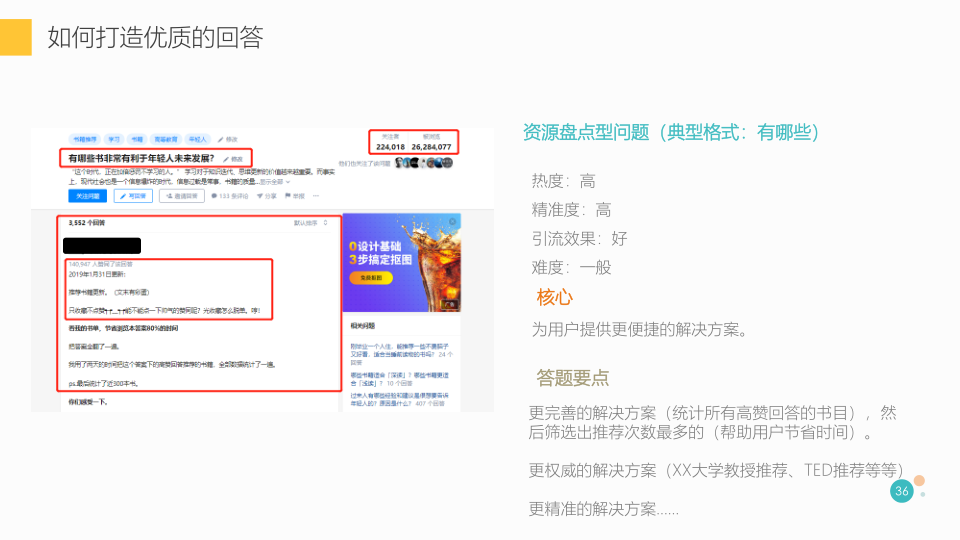Click the 更精准的解决方案 line
Image resolution: width=960 pixels, height=540 pixels.
(x=604, y=509)
